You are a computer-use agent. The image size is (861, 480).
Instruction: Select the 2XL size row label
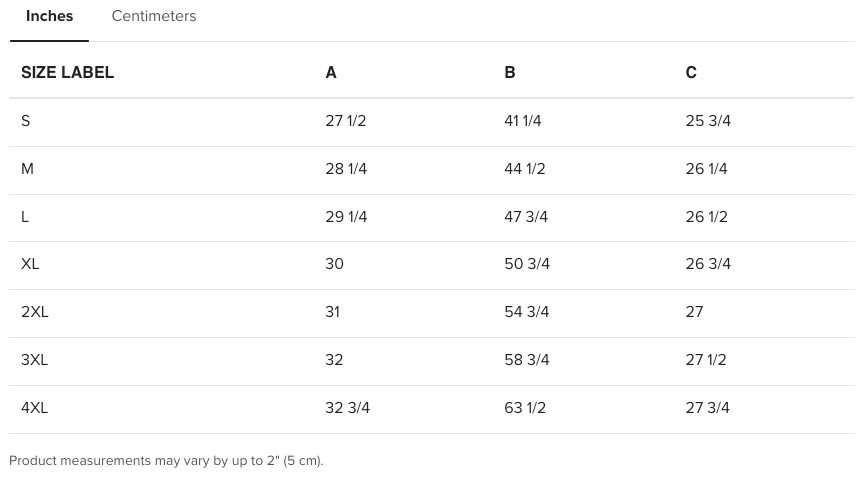tap(35, 312)
